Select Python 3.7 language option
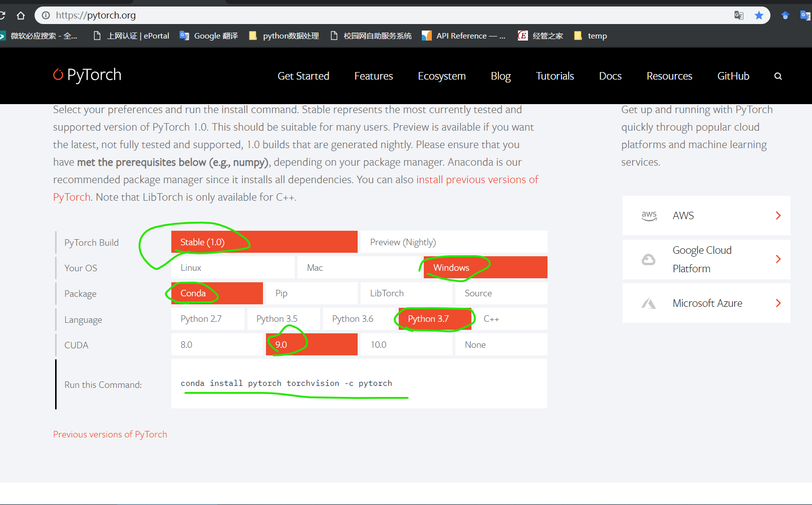Viewport: 812px width, 505px height. click(435, 319)
